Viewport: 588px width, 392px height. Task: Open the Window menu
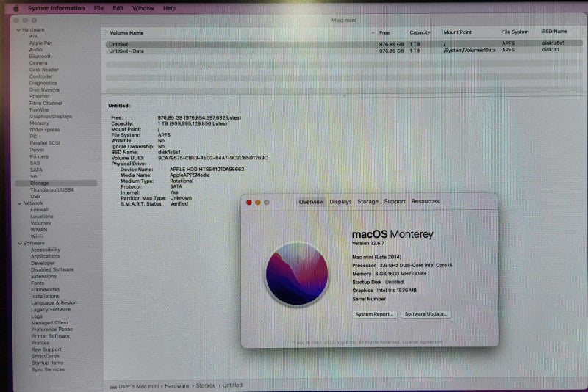(143, 8)
